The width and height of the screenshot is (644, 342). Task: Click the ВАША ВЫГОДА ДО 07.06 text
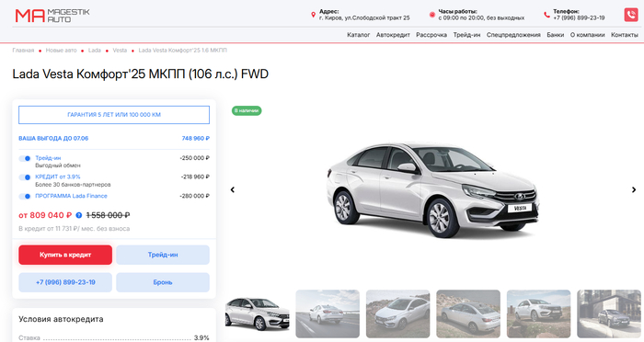(x=53, y=138)
